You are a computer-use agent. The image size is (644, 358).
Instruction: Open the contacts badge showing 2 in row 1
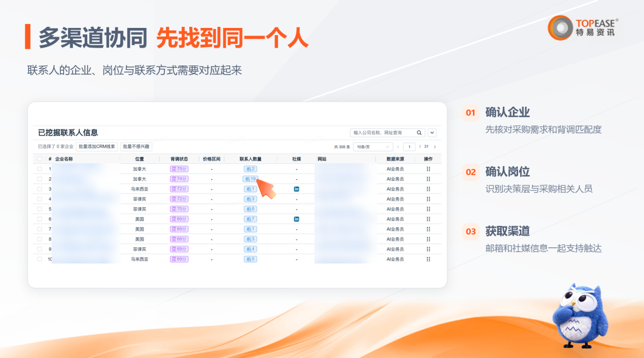tap(250, 169)
